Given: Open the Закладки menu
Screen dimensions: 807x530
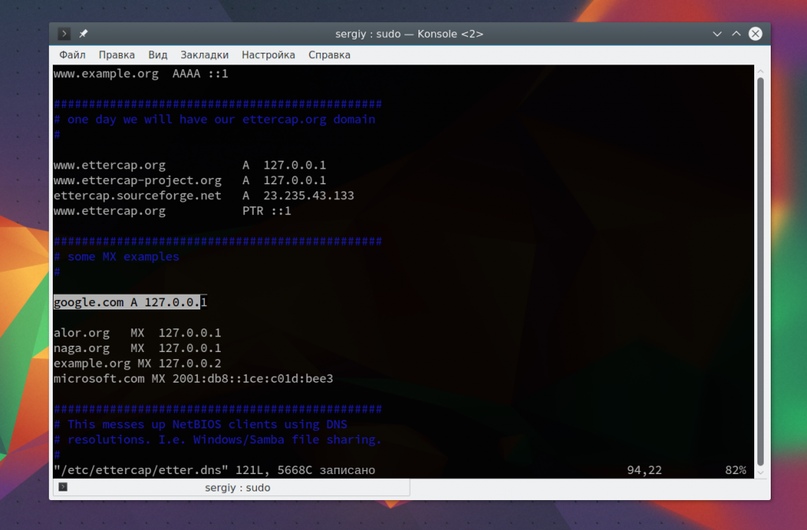Looking at the screenshot, I should coord(204,55).
